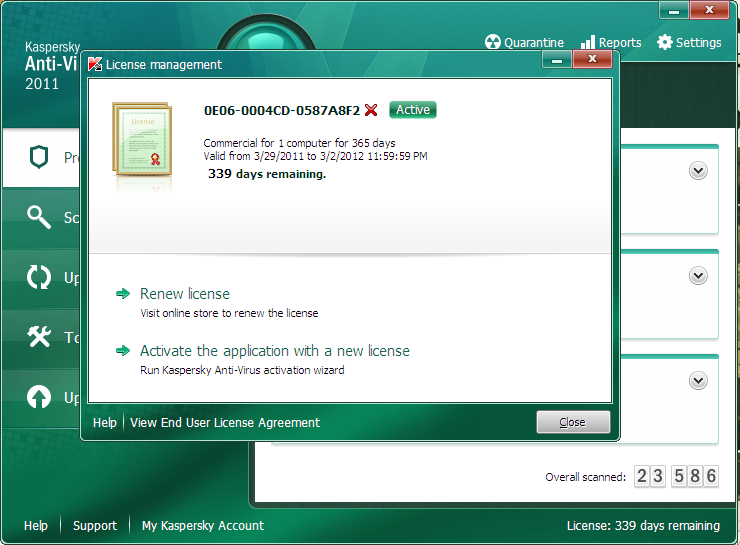The image size is (740, 545).
Task: Delete license key with red X icon
Action: (x=371, y=110)
